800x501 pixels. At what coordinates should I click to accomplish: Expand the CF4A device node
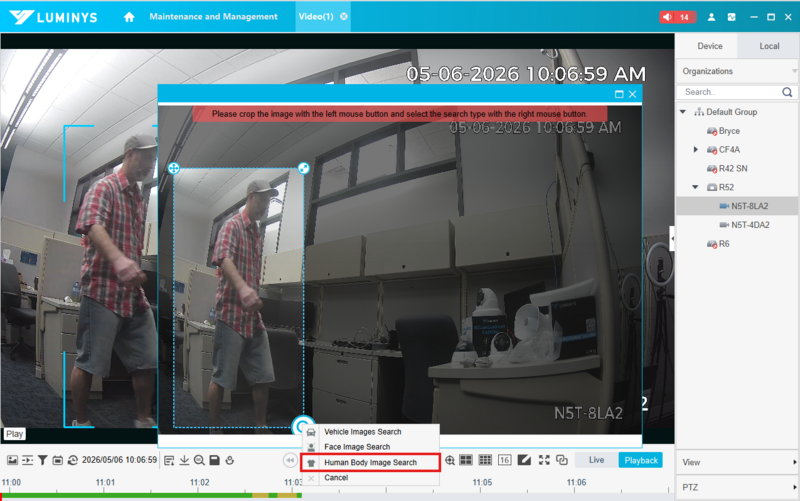[x=695, y=149]
